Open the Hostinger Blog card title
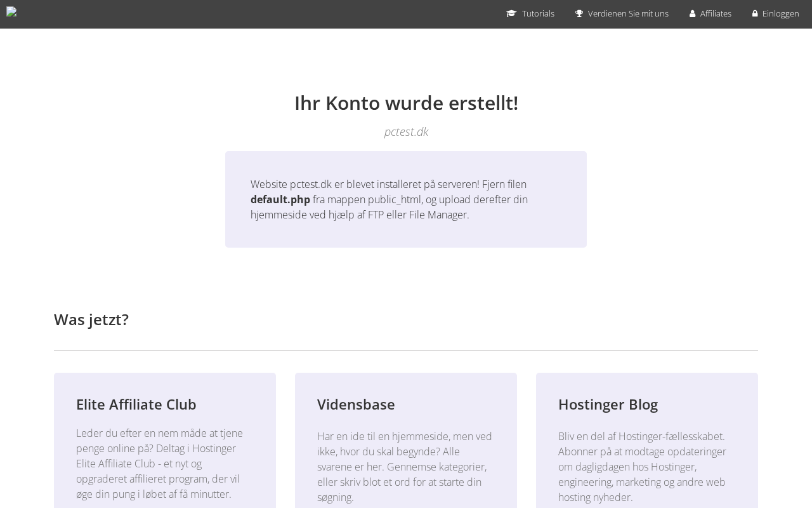Screen dimensions: 812x508 [x=608, y=404]
